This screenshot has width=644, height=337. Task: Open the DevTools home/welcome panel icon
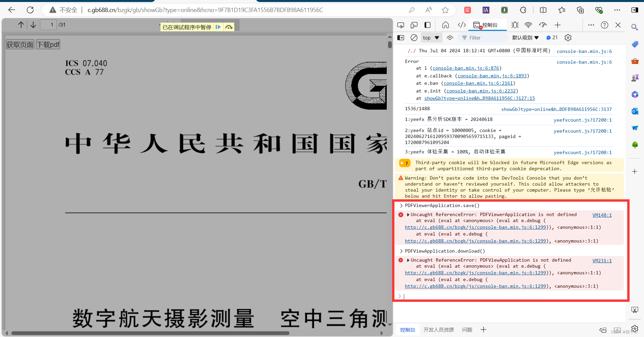(445, 25)
